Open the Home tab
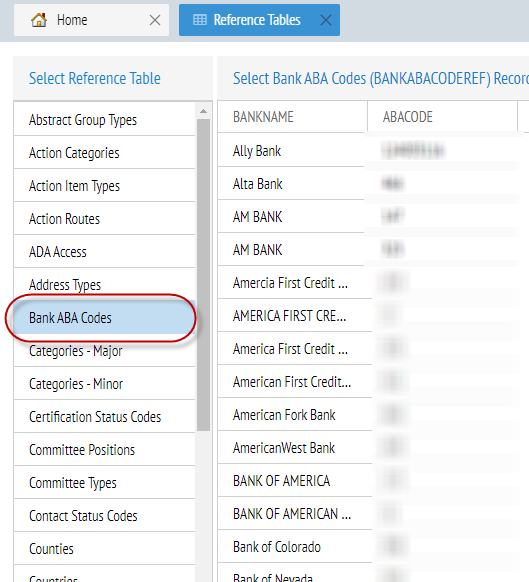Image resolution: width=529 pixels, height=582 pixels. (91, 20)
